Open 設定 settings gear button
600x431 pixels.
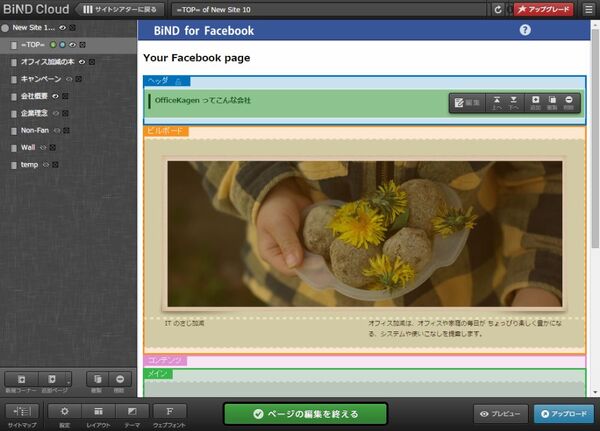click(x=64, y=412)
